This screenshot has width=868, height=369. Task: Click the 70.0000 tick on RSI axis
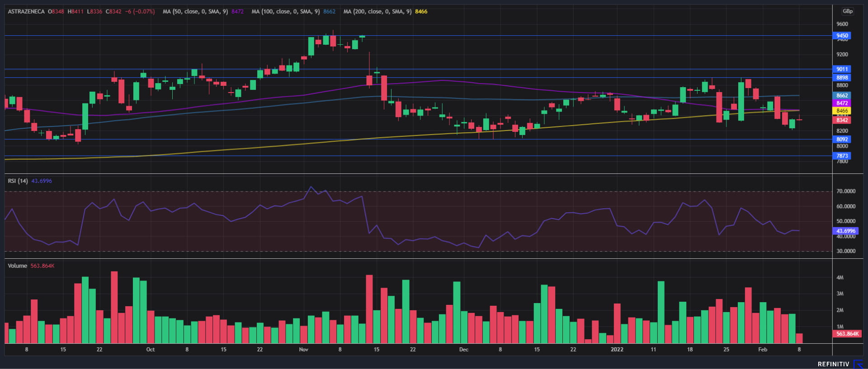845,192
